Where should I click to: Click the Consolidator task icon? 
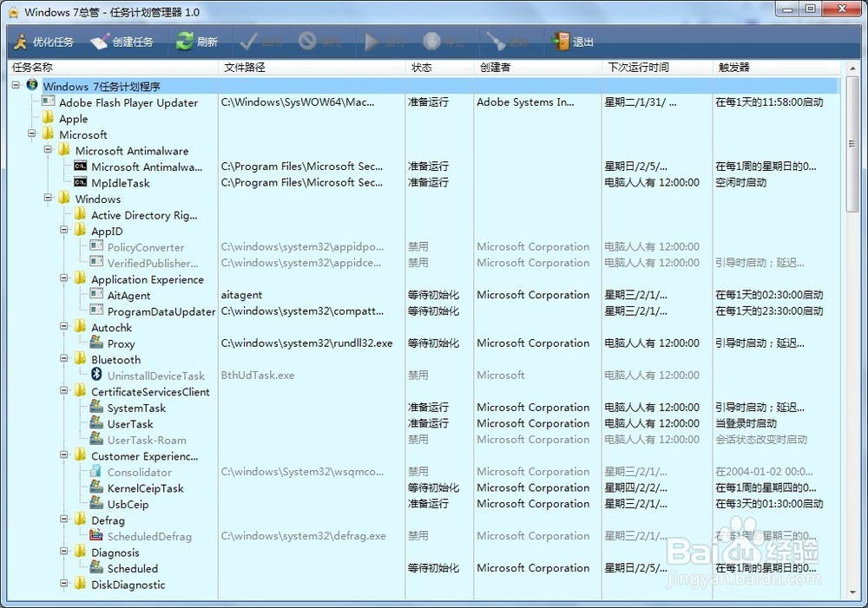coord(96,471)
